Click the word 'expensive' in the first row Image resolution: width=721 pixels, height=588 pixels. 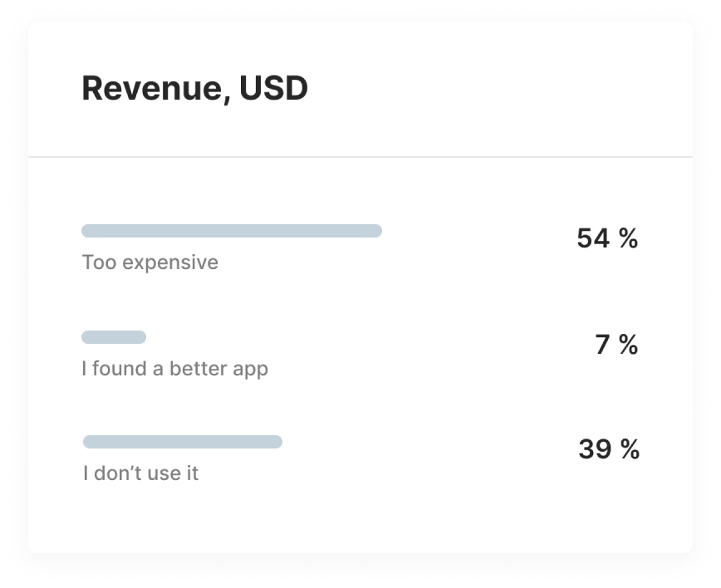tap(170, 264)
